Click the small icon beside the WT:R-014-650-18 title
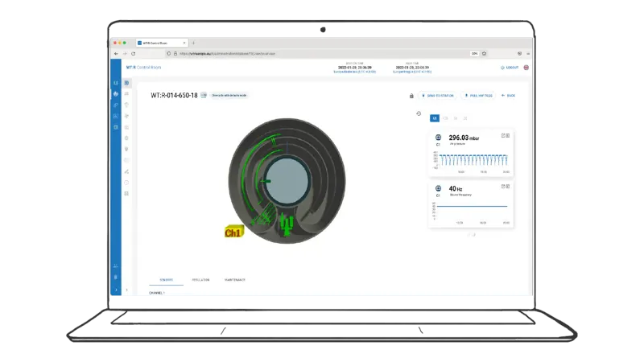The width and height of the screenshot is (644, 362). pos(204,95)
